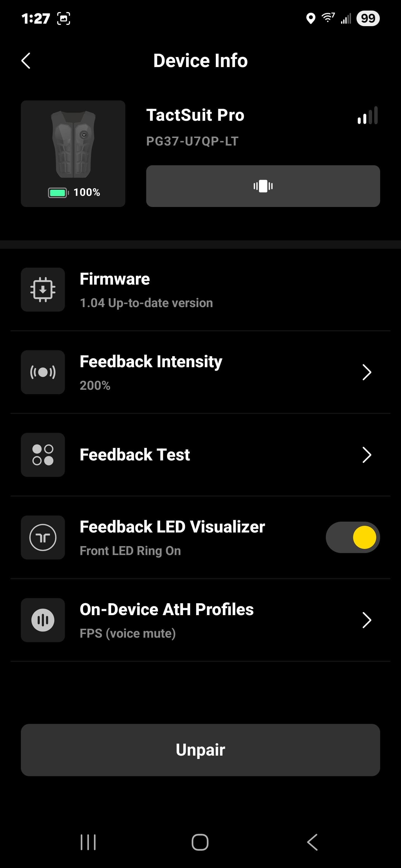Disable the Feedback LED Visualizer switch
Viewport: 401px width, 868px height.
353,537
